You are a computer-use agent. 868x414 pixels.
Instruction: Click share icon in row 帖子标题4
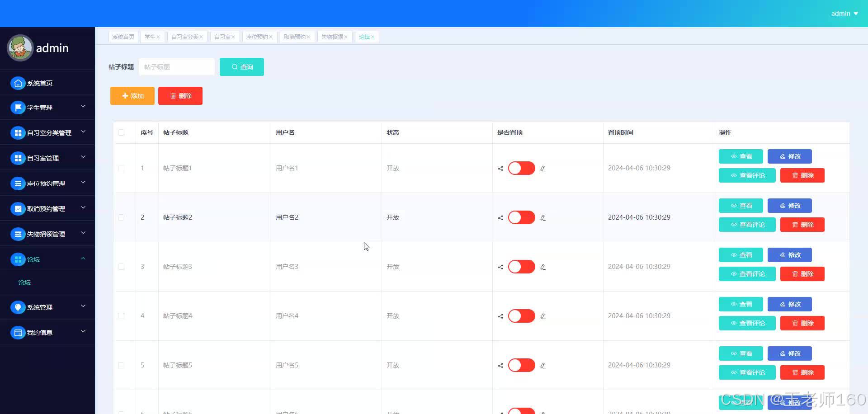(x=500, y=316)
